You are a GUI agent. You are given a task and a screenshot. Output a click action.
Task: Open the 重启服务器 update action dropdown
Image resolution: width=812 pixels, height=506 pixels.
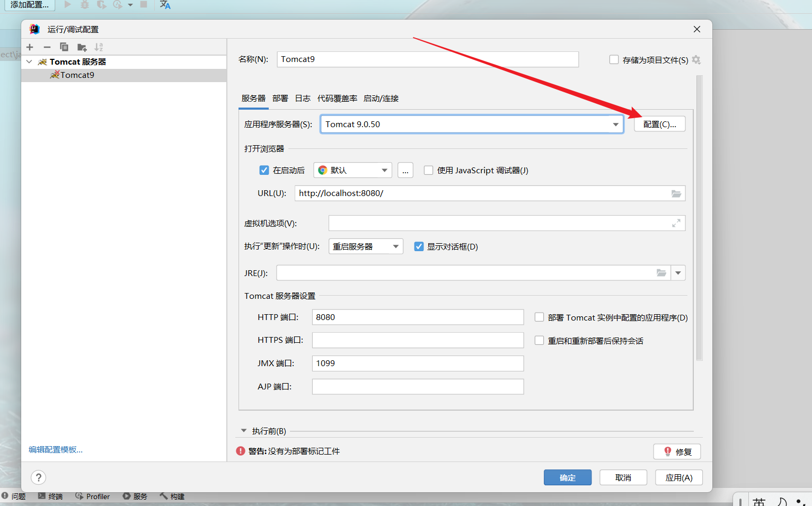(x=366, y=246)
